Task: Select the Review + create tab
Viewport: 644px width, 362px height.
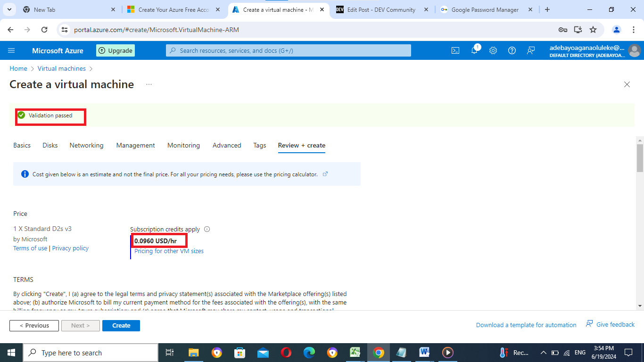Action: click(302, 145)
